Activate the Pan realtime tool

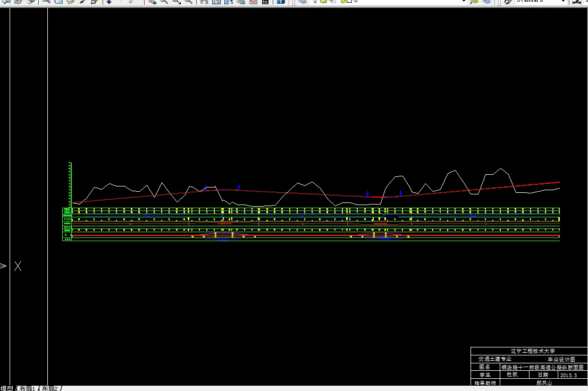coord(152,2)
